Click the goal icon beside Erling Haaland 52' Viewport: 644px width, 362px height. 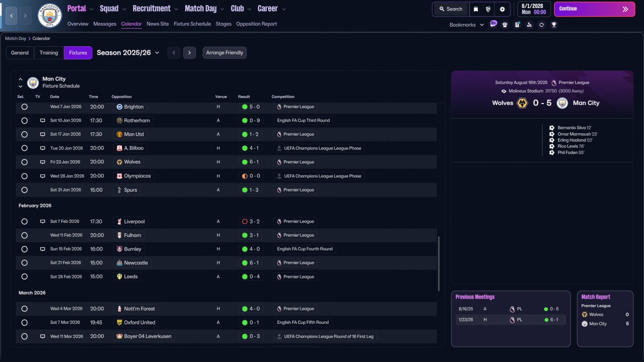pyautogui.click(x=552, y=140)
